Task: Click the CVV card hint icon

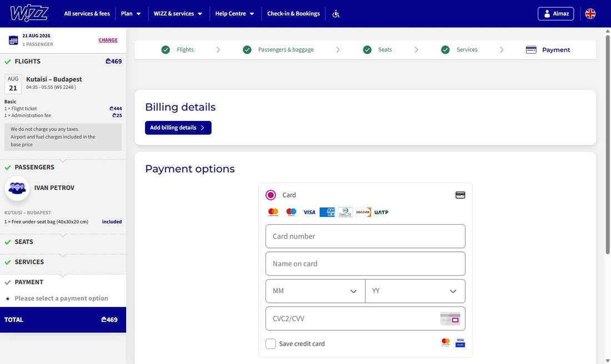Action: coord(450,318)
